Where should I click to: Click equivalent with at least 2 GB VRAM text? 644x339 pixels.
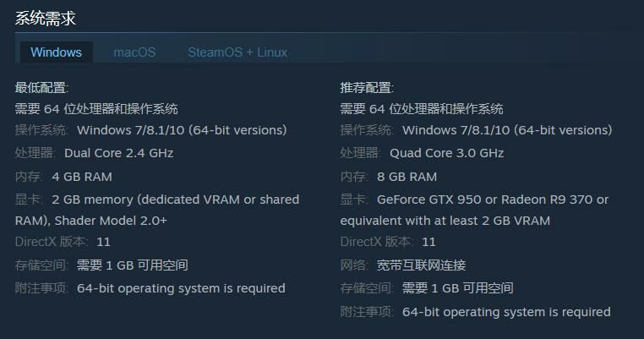point(445,221)
